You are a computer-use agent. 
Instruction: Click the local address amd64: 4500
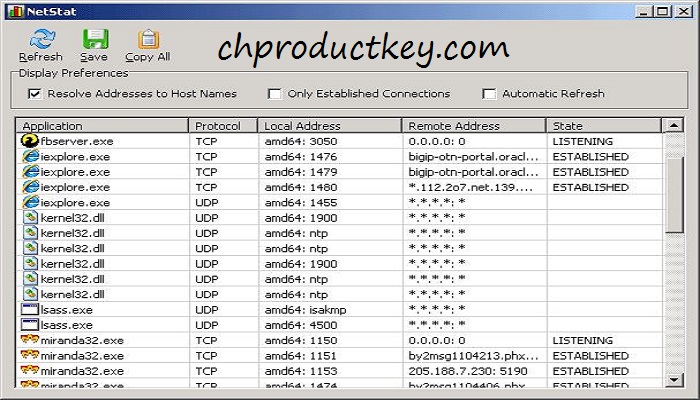click(x=300, y=325)
